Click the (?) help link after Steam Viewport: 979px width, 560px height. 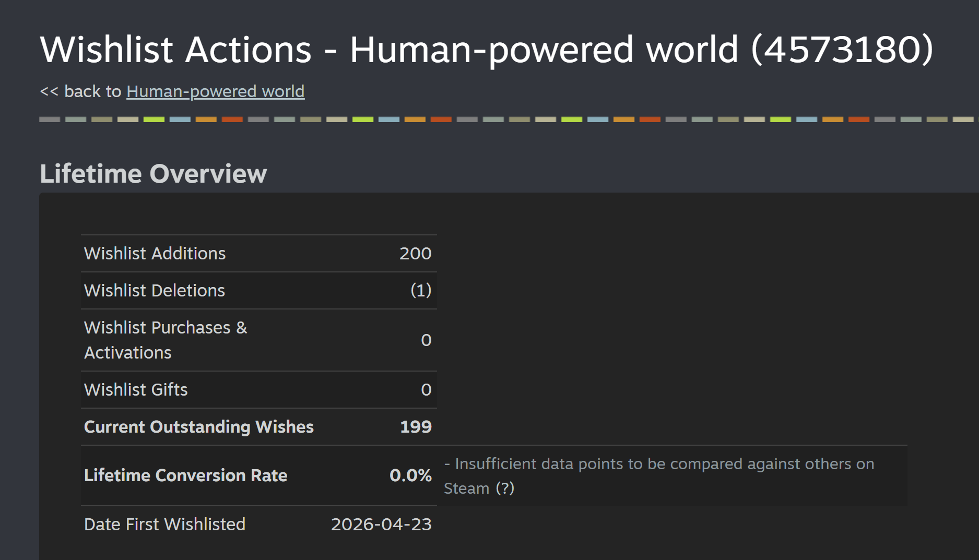[x=505, y=488]
